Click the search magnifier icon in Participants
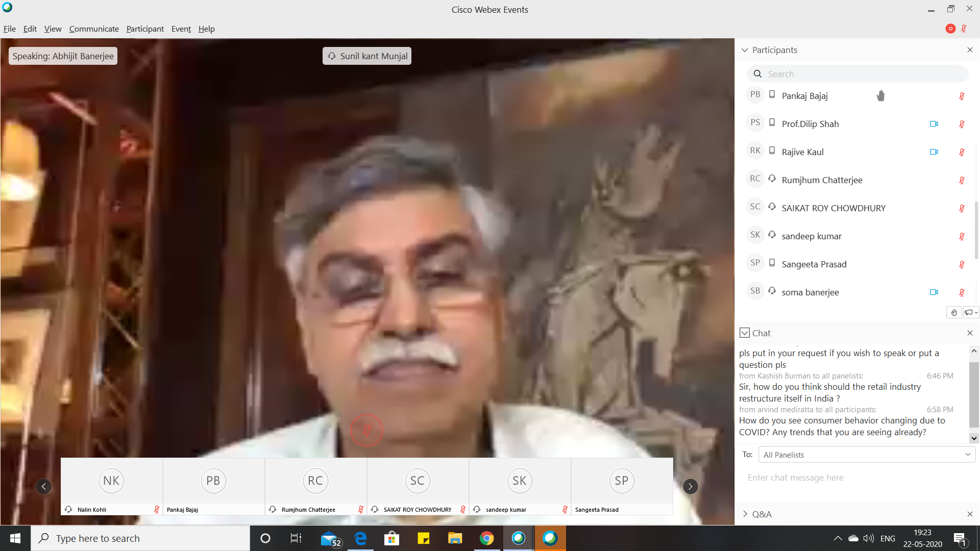The height and width of the screenshot is (551, 980). (x=758, y=74)
